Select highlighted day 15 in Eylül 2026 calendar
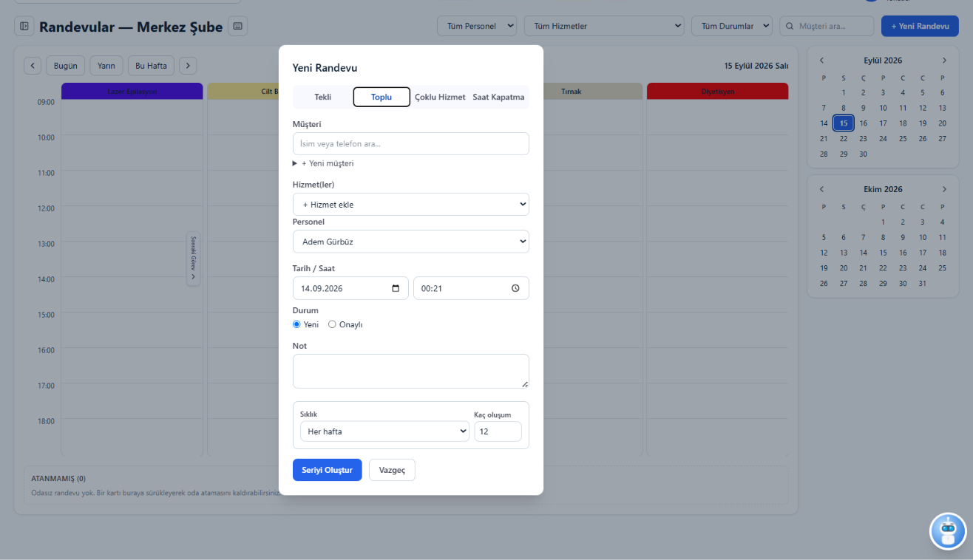The image size is (973, 560). pyautogui.click(x=844, y=123)
